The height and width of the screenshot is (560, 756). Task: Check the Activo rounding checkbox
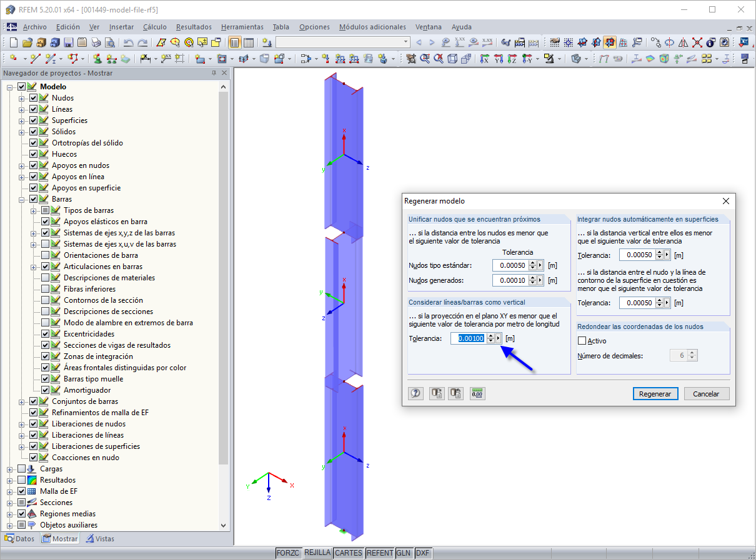(582, 341)
